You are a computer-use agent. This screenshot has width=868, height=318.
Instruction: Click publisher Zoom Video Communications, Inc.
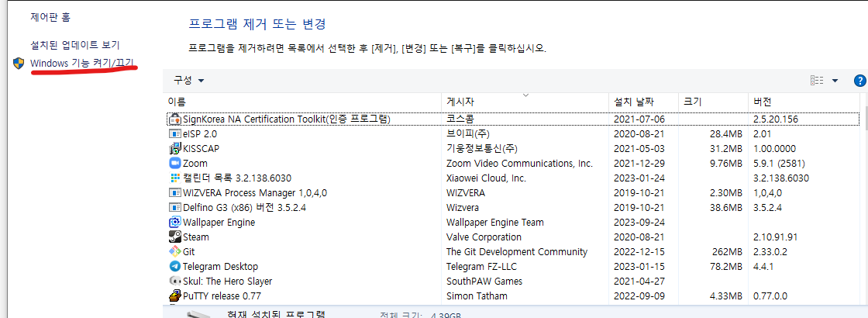click(519, 164)
